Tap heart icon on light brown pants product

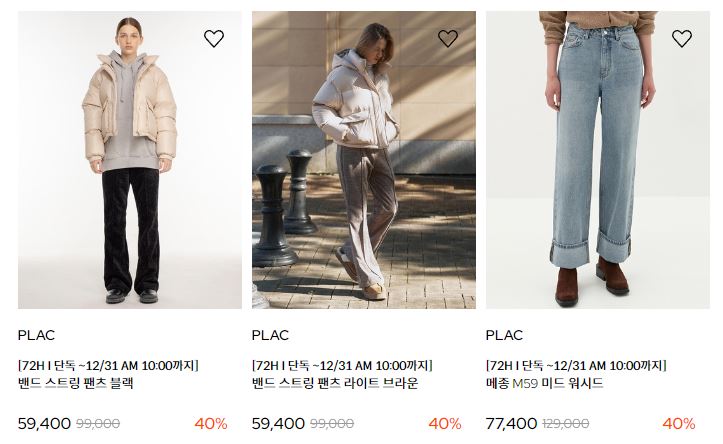(448, 38)
